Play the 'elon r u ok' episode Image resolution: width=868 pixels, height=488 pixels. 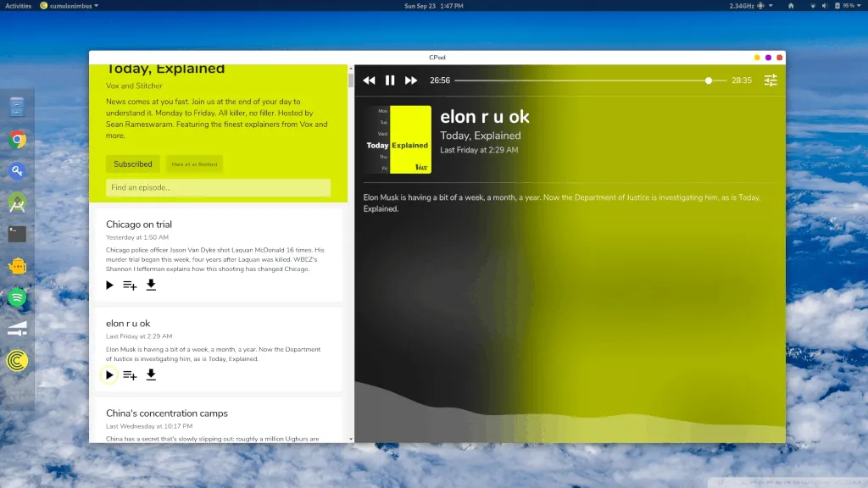(x=109, y=374)
